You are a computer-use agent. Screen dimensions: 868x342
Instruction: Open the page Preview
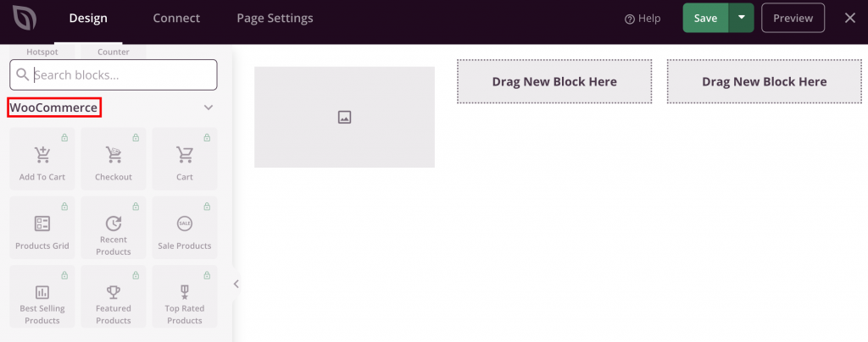click(x=793, y=18)
